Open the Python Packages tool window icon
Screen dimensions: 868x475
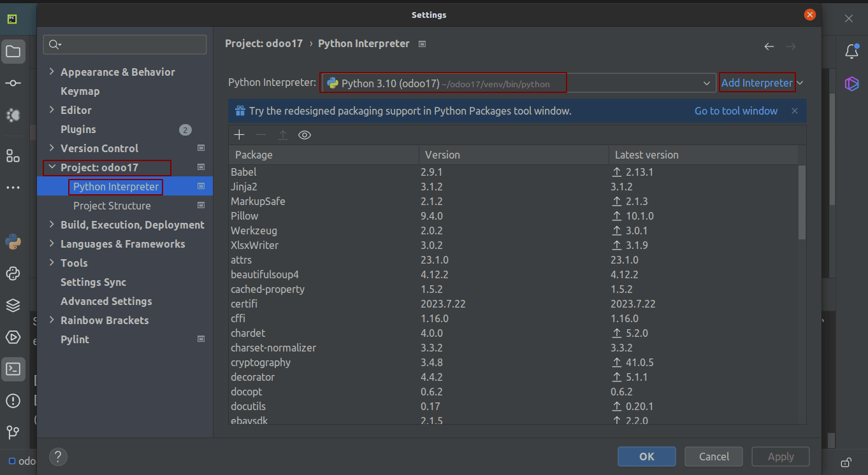(x=13, y=242)
